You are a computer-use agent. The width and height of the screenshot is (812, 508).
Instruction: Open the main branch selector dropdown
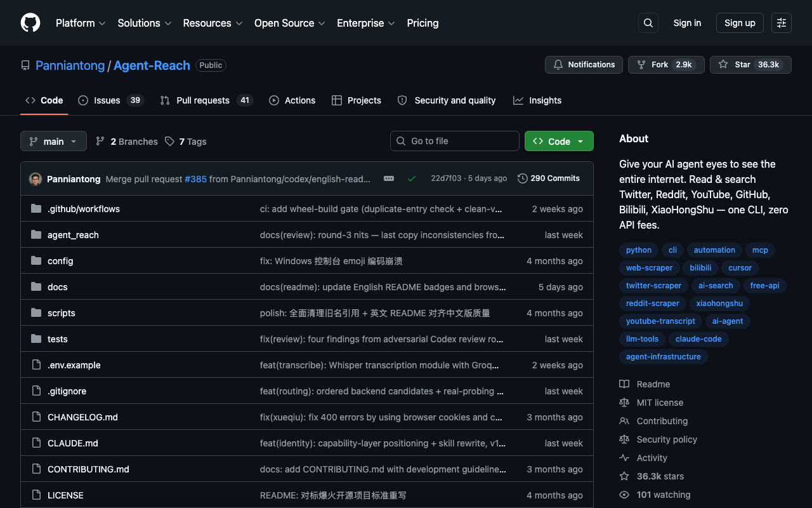tap(53, 141)
